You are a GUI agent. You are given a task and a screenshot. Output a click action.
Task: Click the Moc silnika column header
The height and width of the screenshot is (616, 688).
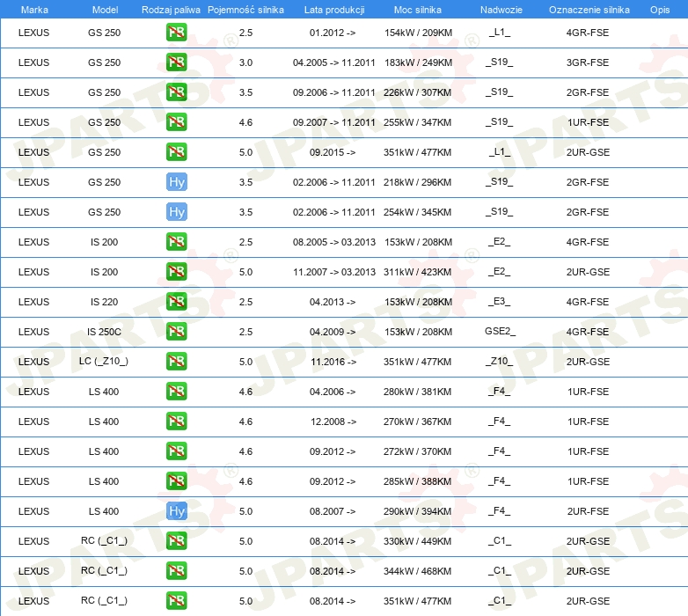pyautogui.click(x=418, y=10)
